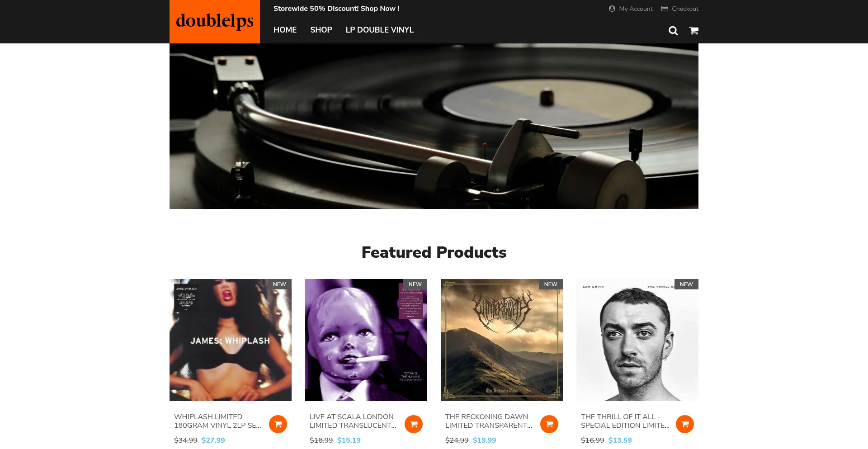868x449 pixels.
Task: Open The Thrill Of It All title link
Action: tap(625, 421)
